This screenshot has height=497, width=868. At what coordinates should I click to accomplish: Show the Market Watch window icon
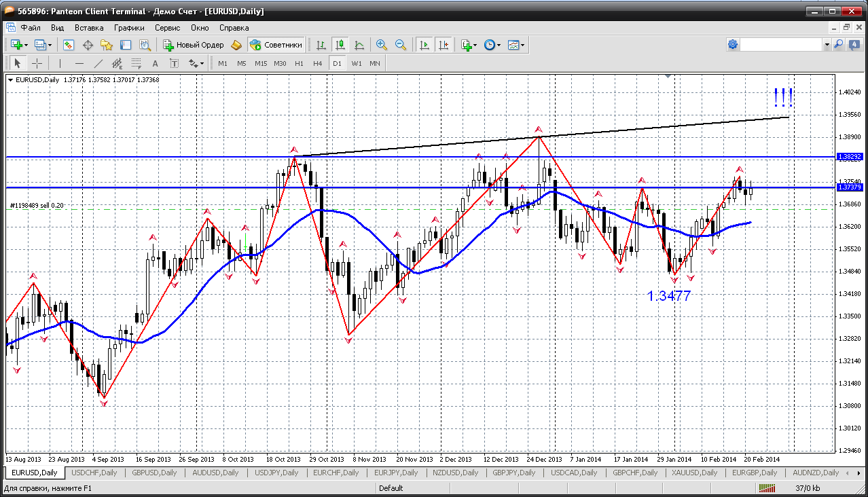tap(69, 45)
